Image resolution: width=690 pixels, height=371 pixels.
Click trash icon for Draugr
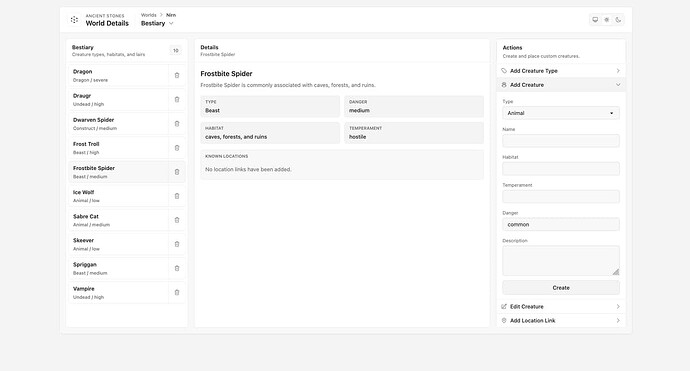[x=177, y=99]
